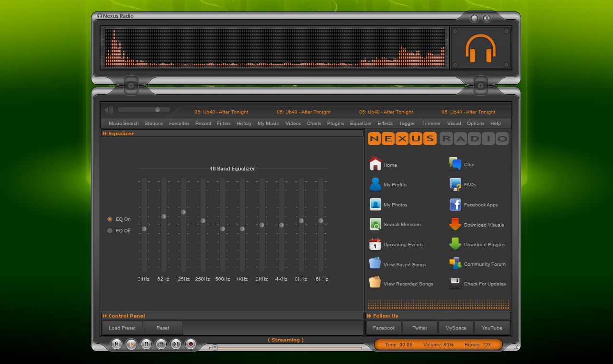Start recording with the red record button

(191, 344)
